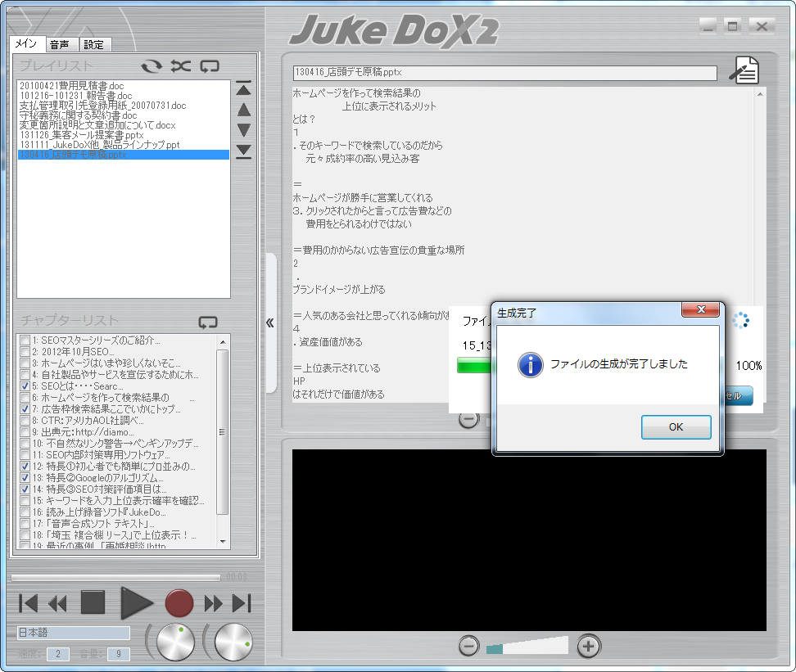Click the volume knob dial
Screen dimensions: 796x672
click(x=233, y=642)
